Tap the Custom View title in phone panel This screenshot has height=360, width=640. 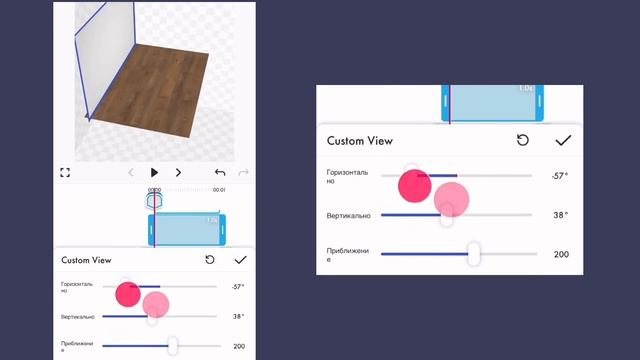pyautogui.click(x=86, y=260)
